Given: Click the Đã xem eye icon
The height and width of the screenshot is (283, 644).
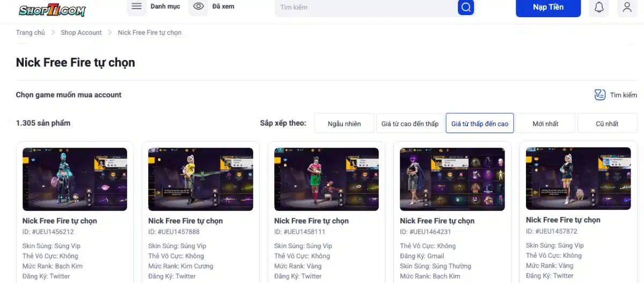Looking at the screenshot, I should coord(199,6).
